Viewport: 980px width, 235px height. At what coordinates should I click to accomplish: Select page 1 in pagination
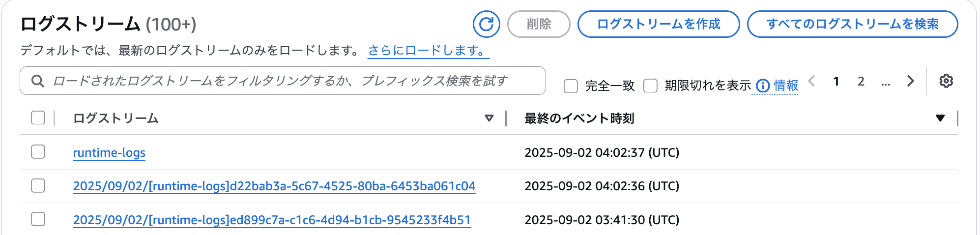(836, 81)
